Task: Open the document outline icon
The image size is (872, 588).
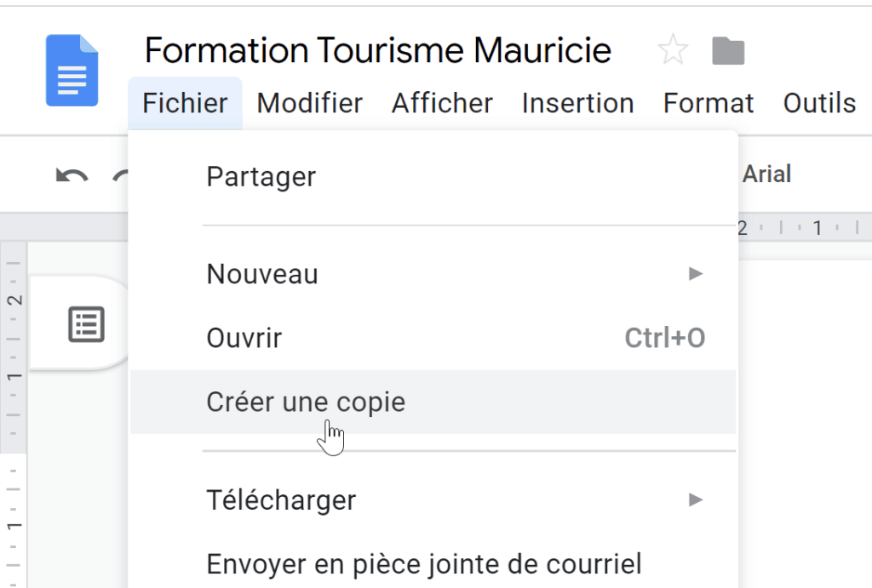Action: click(86, 324)
